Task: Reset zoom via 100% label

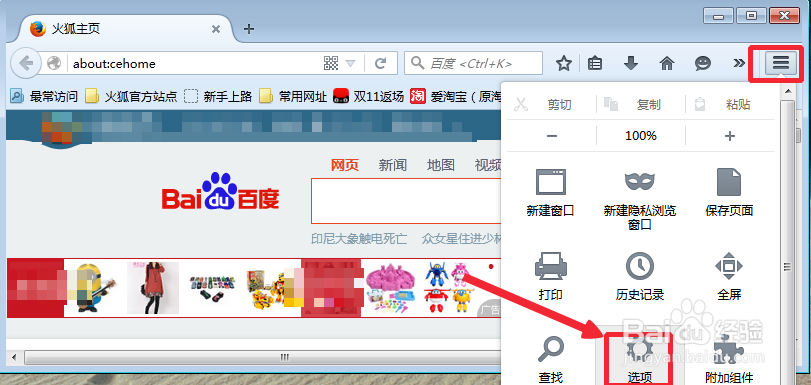Action: tap(641, 136)
